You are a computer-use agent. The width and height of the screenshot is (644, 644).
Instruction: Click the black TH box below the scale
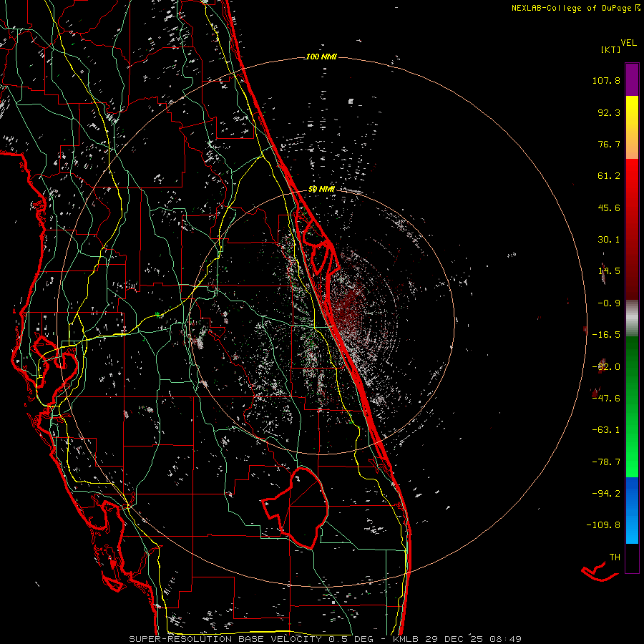[632, 559]
